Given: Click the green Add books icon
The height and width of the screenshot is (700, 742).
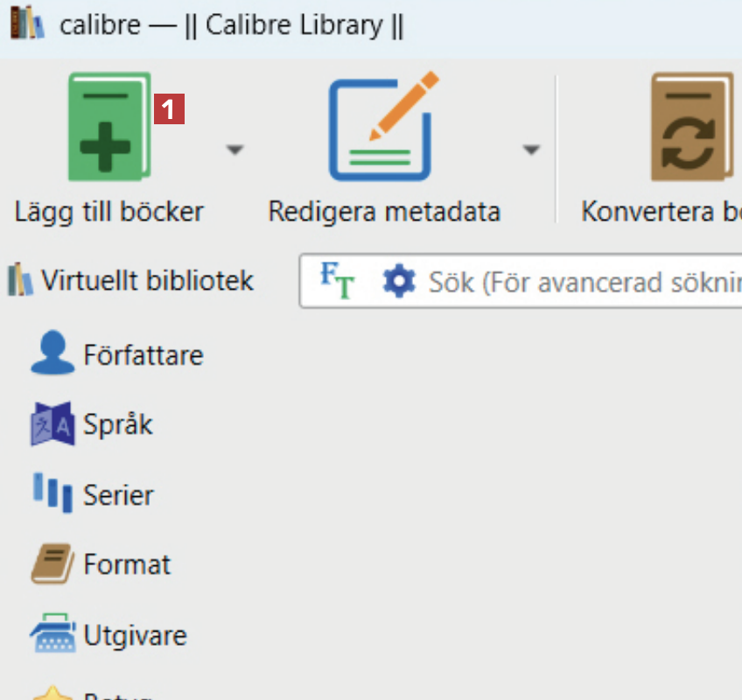Looking at the screenshot, I should (109, 127).
